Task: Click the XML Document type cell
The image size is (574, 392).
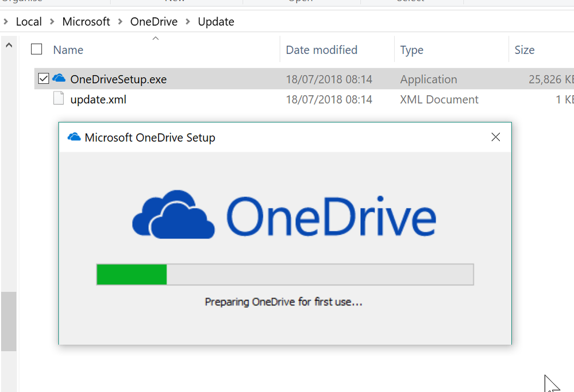Action: click(x=439, y=99)
